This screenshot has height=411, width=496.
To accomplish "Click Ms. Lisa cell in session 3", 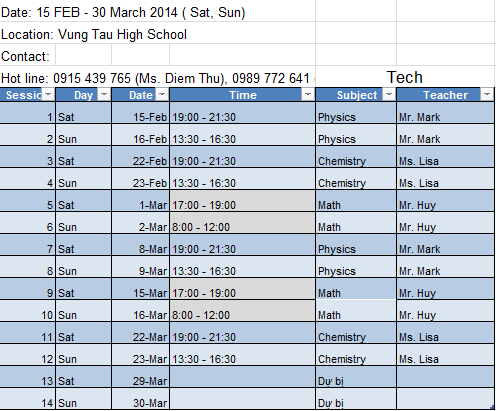I will point(445,157).
